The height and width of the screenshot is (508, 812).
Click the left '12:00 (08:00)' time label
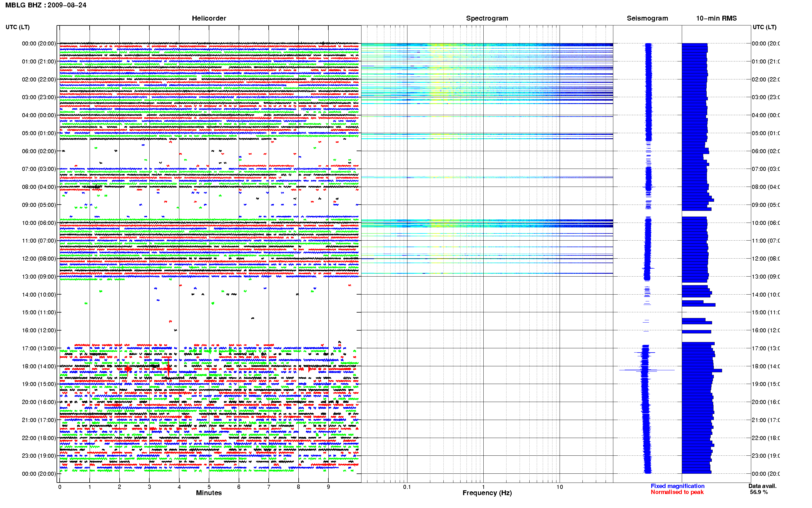coord(39,259)
